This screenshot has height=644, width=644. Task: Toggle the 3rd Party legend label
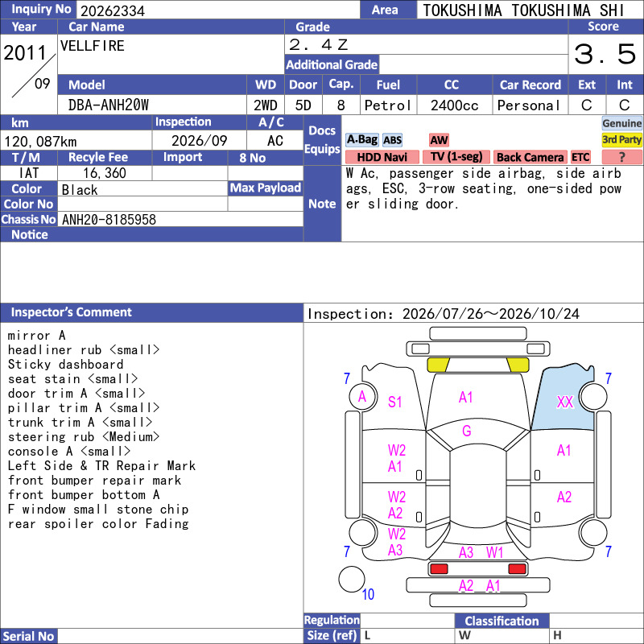tap(621, 140)
